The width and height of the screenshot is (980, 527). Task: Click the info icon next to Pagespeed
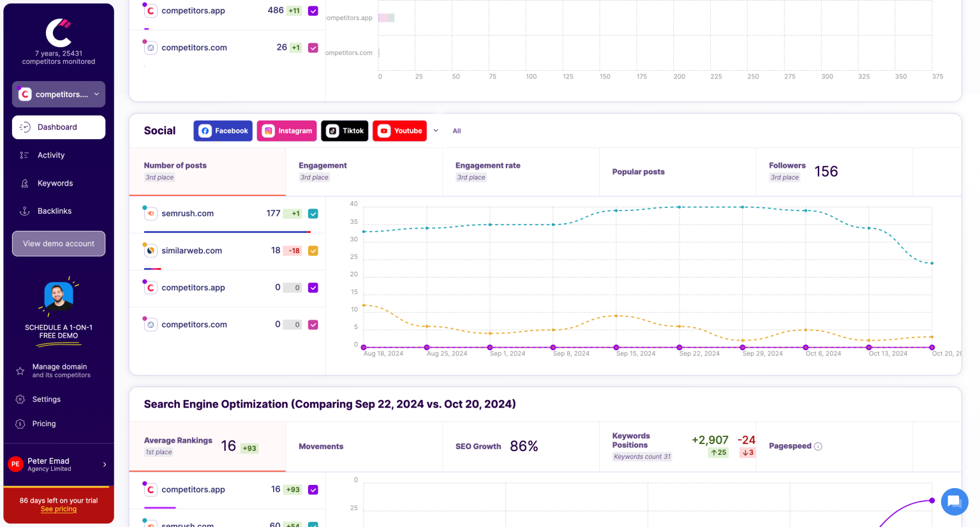[x=819, y=446]
